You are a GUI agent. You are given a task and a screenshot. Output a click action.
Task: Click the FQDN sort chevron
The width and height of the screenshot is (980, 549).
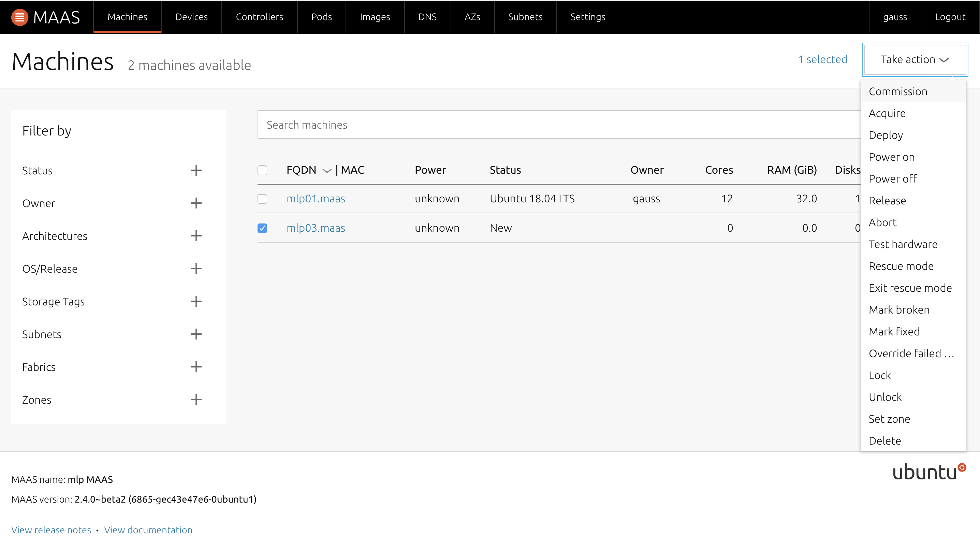pyautogui.click(x=327, y=171)
